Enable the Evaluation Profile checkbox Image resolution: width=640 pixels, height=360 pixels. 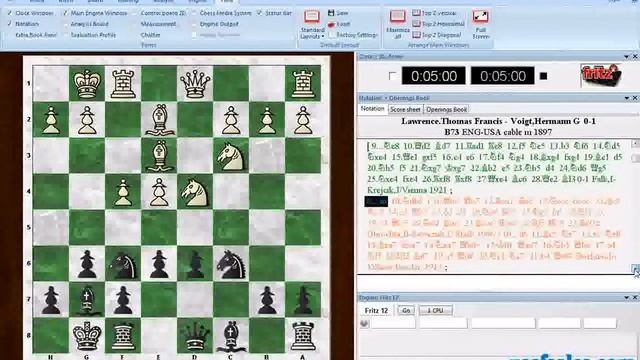point(65,35)
